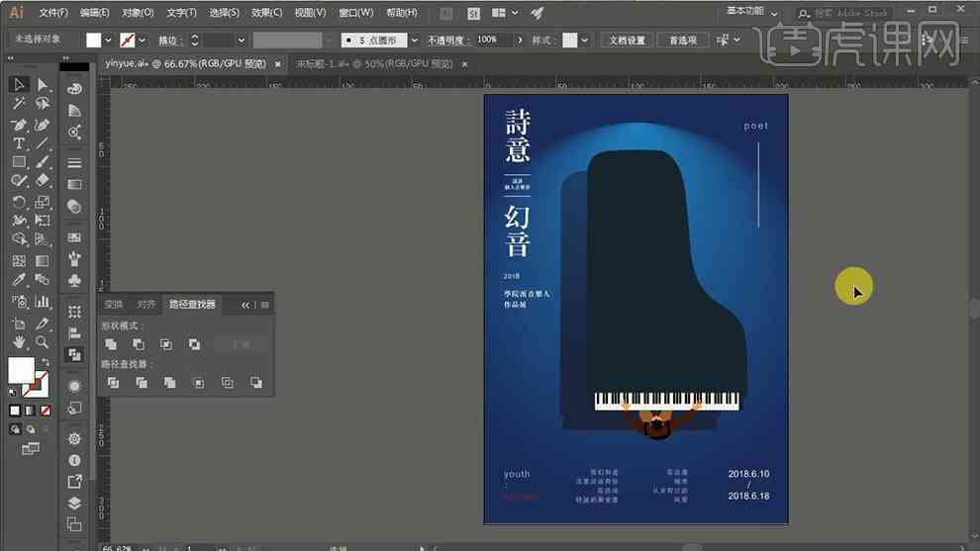Open stroke color dropdown in control bar

pyautogui.click(x=143, y=40)
